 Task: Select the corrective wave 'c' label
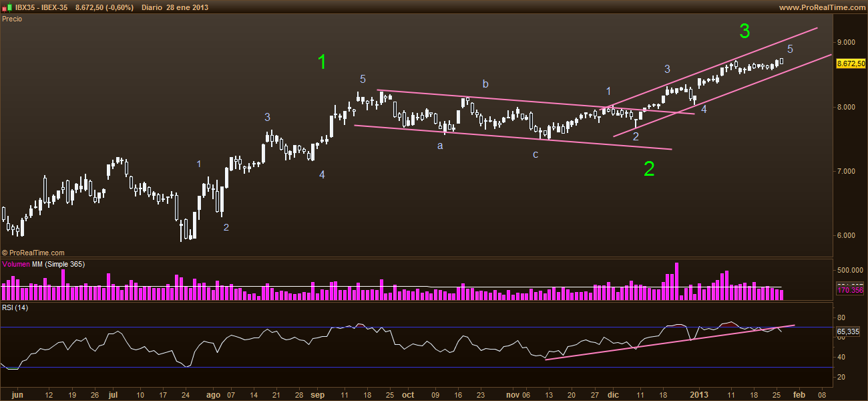click(x=535, y=154)
